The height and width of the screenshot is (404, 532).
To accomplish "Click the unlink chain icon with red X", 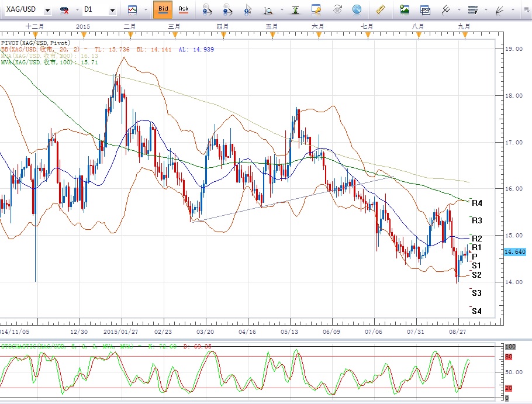I will coord(64,10).
